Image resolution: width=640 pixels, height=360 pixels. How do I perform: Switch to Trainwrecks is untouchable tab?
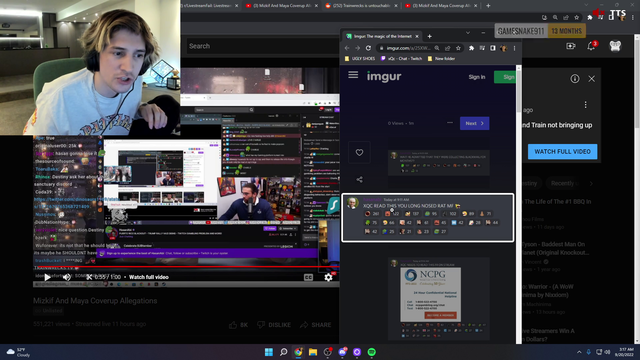pyautogui.click(x=361, y=6)
